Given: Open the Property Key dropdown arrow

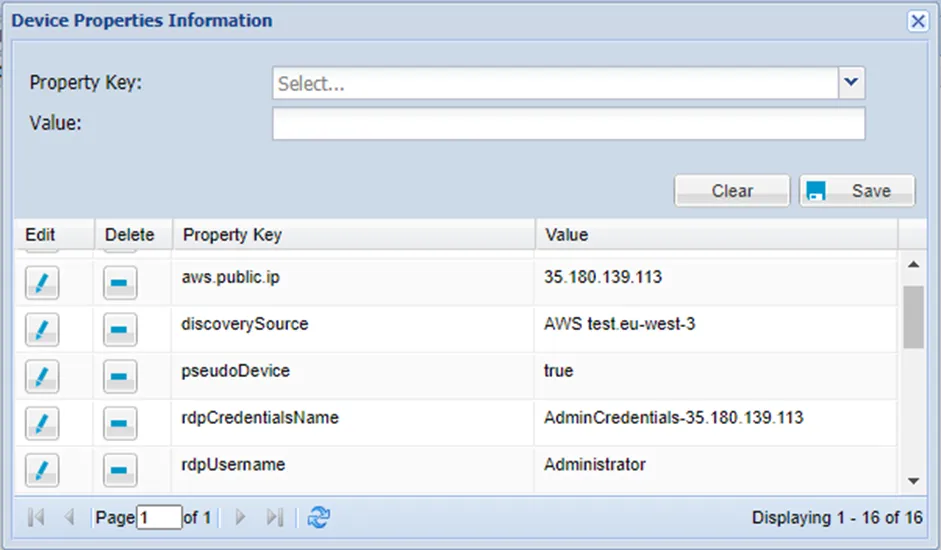Looking at the screenshot, I should (851, 82).
